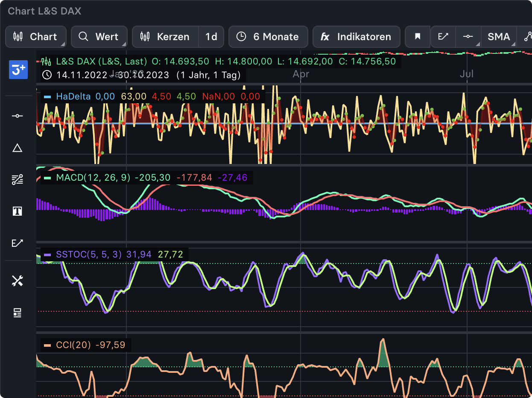Open the Wert search dropdown

point(99,37)
